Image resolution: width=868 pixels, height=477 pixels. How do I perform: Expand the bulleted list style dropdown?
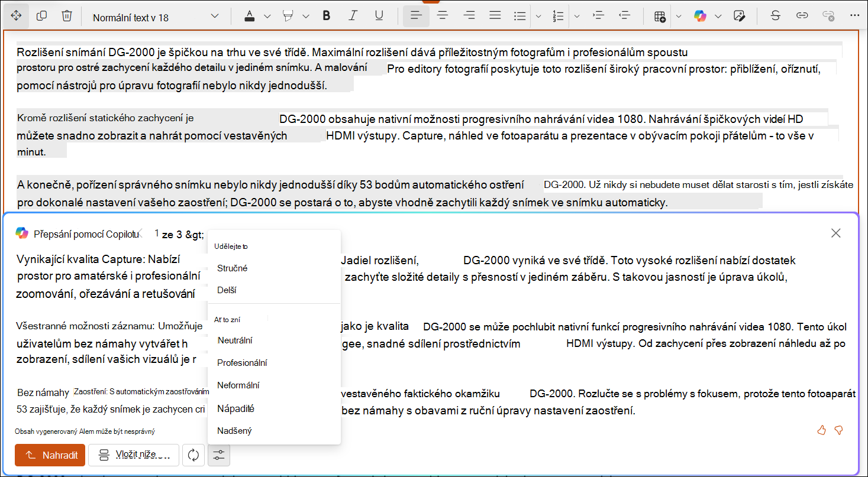[x=538, y=17]
